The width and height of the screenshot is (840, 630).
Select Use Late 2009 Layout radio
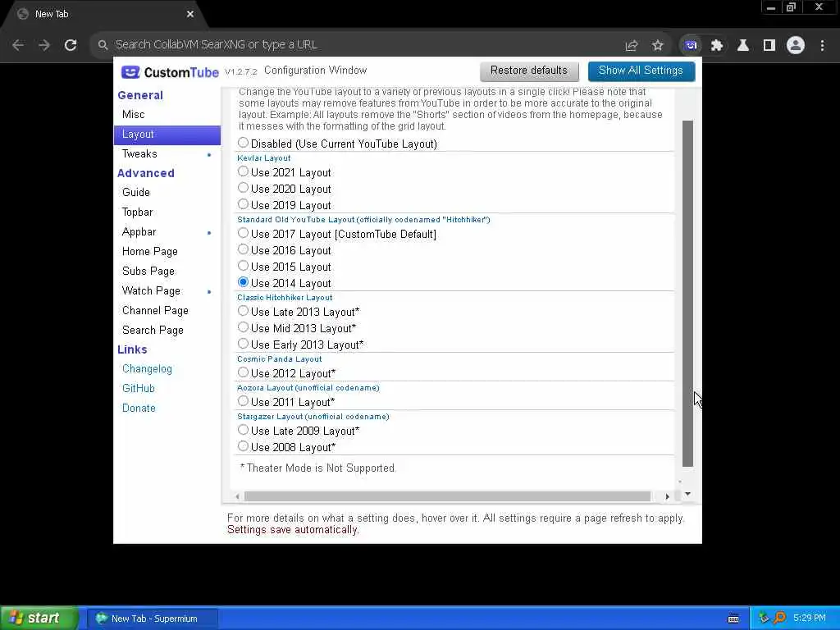(243, 430)
